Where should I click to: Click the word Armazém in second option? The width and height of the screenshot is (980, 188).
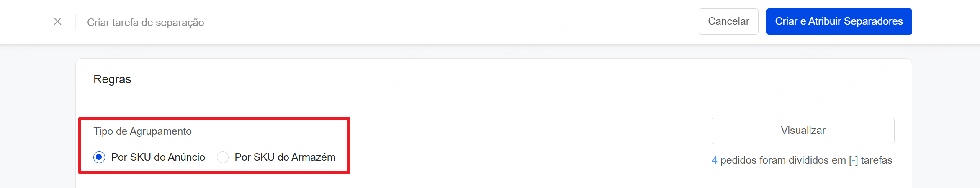[x=313, y=157]
